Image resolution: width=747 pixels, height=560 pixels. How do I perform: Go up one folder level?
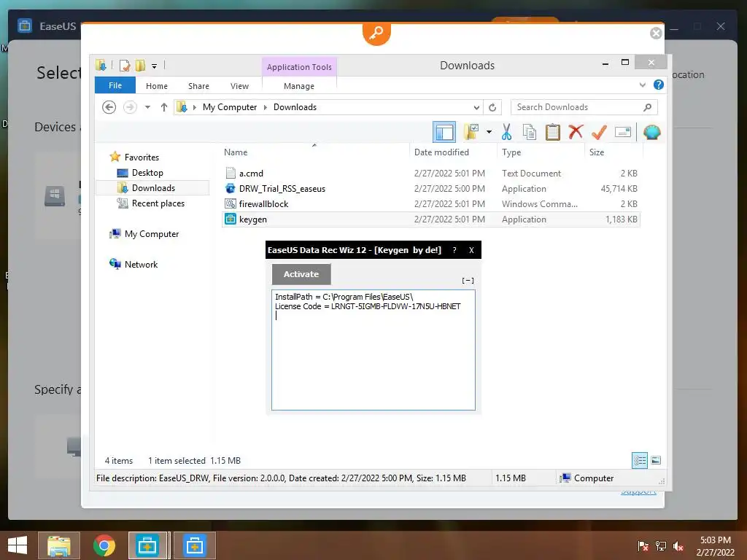pos(164,107)
